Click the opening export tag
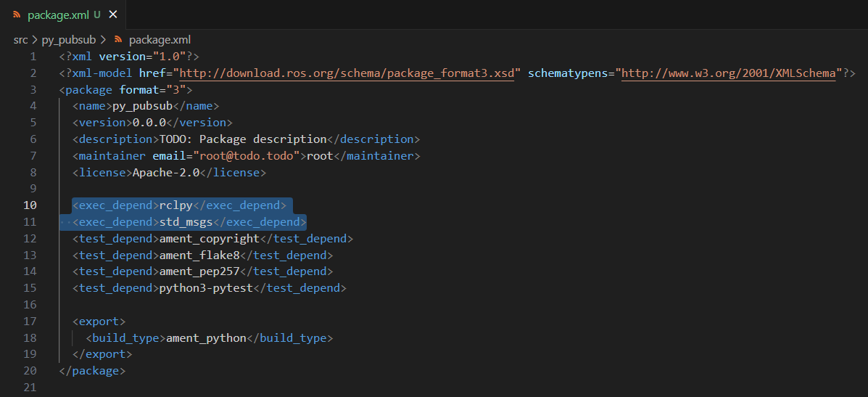The height and width of the screenshot is (397, 868). click(99, 321)
